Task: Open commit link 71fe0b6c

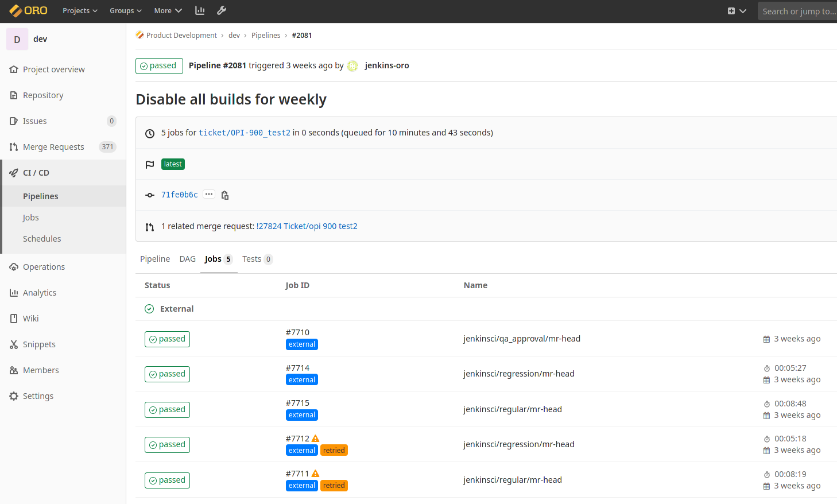Action: pos(179,195)
